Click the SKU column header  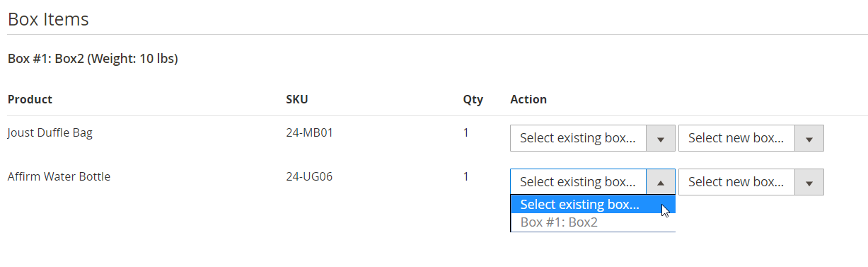[297, 99]
